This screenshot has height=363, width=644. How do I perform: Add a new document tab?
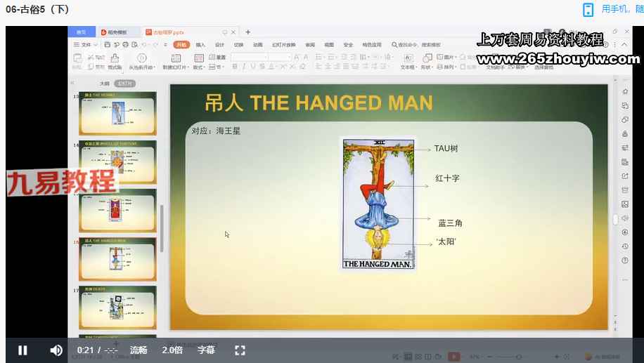click(x=247, y=32)
